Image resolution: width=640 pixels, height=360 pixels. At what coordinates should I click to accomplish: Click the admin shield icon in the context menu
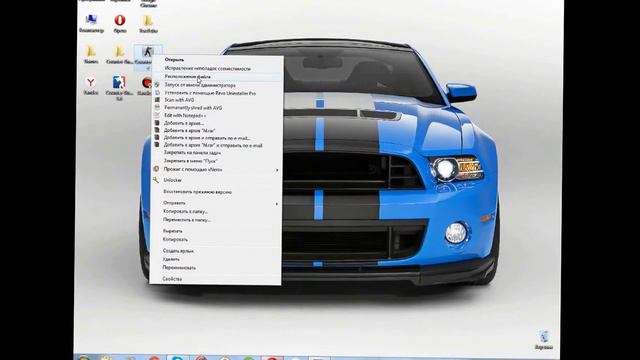tap(157, 85)
